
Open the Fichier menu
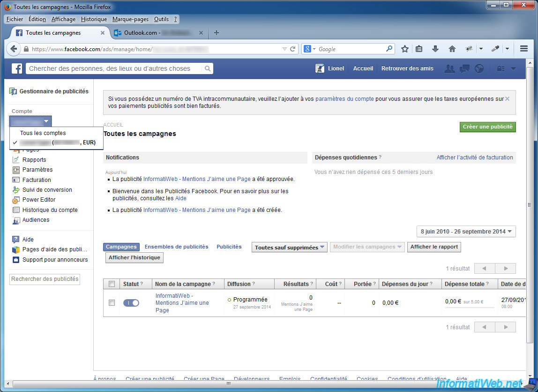(x=15, y=19)
